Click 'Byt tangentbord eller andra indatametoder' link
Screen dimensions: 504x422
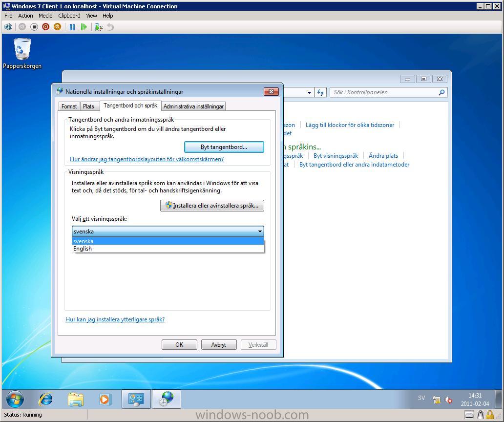[354, 165]
